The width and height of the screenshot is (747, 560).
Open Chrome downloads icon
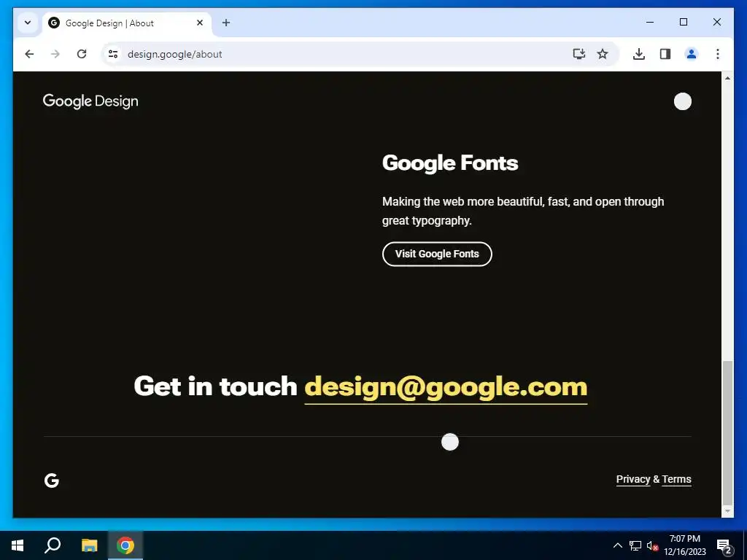(x=639, y=54)
